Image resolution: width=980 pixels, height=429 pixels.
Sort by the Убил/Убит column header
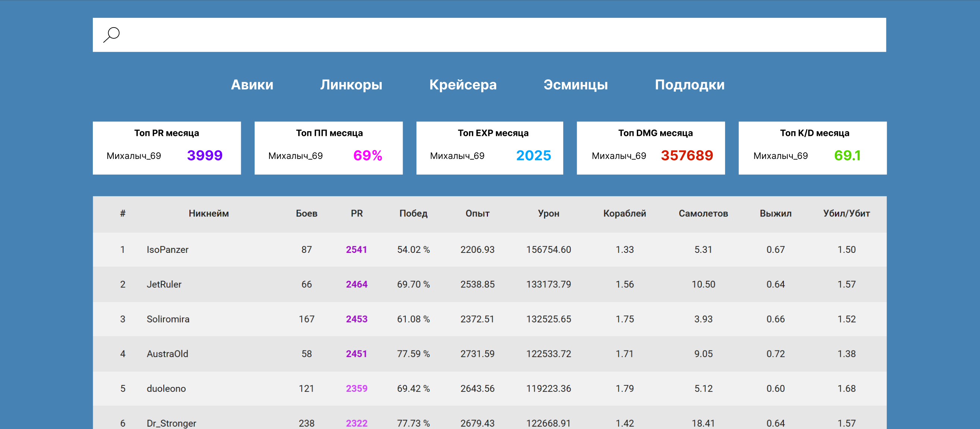coord(847,213)
